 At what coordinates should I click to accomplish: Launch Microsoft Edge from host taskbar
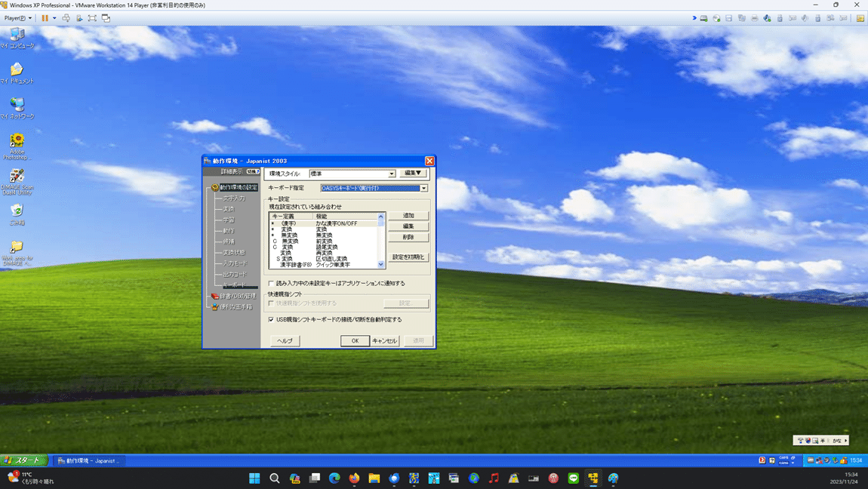[x=334, y=478]
